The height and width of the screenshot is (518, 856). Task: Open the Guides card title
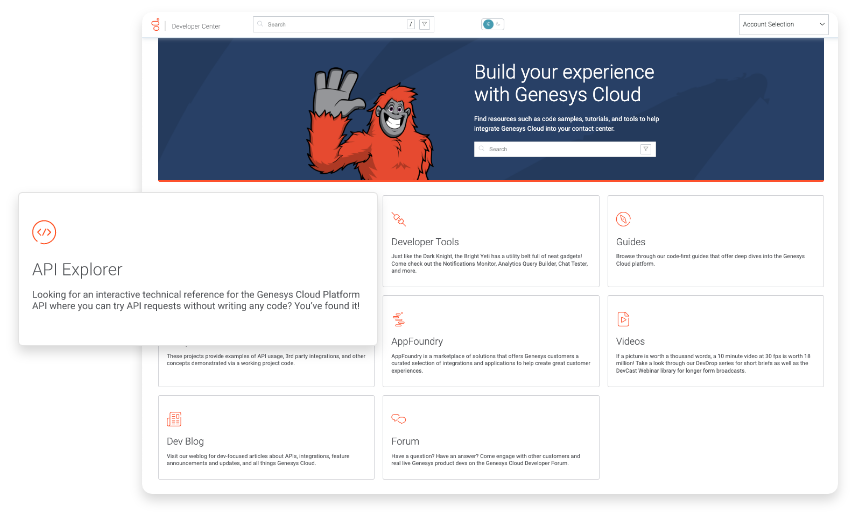pos(631,242)
